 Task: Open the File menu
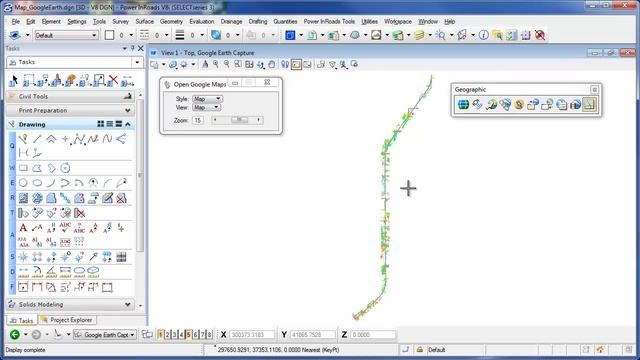(x=16, y=22)
